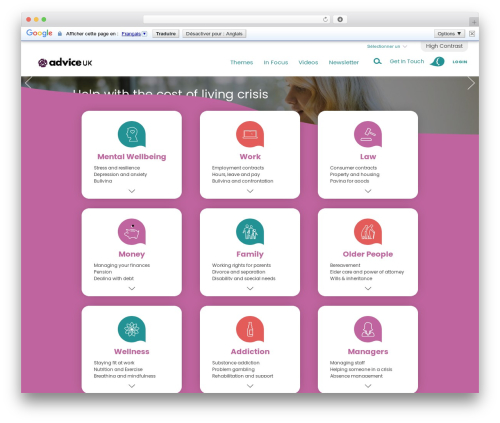Click 'Divorce and separation' text

239,272
